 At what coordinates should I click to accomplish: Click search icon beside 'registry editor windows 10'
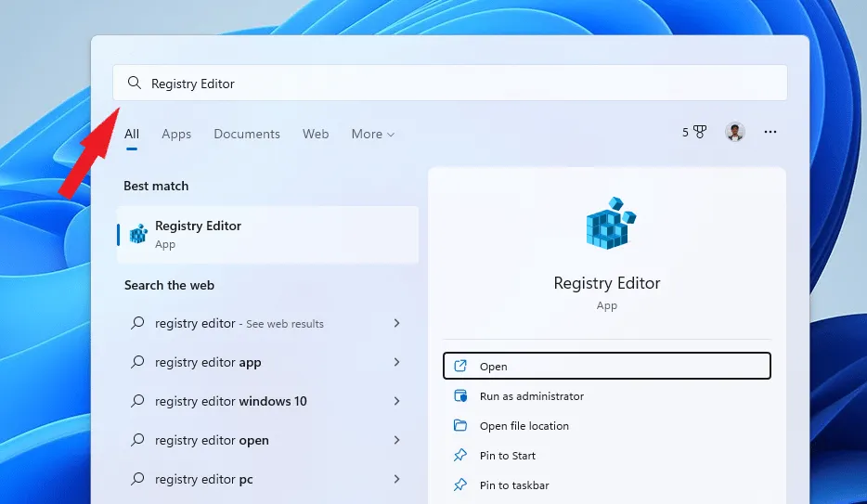[137, 401]
